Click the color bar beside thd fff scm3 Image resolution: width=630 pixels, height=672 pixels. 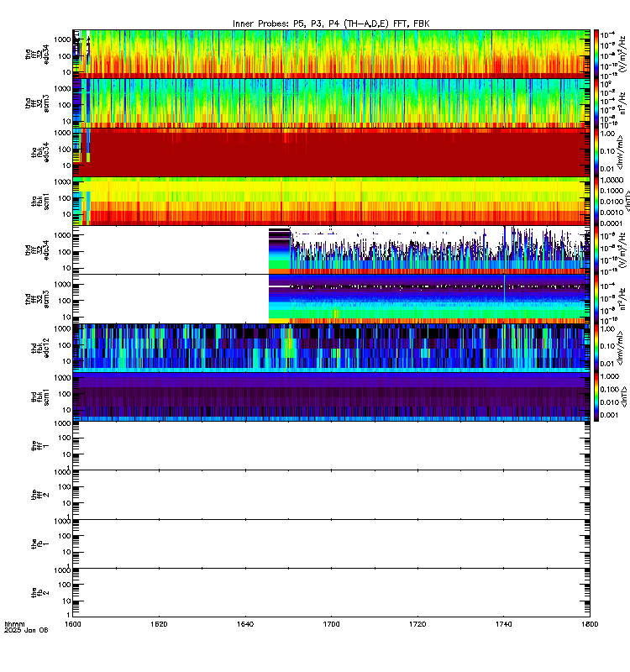pyautogui.click(x=596, y=299)
